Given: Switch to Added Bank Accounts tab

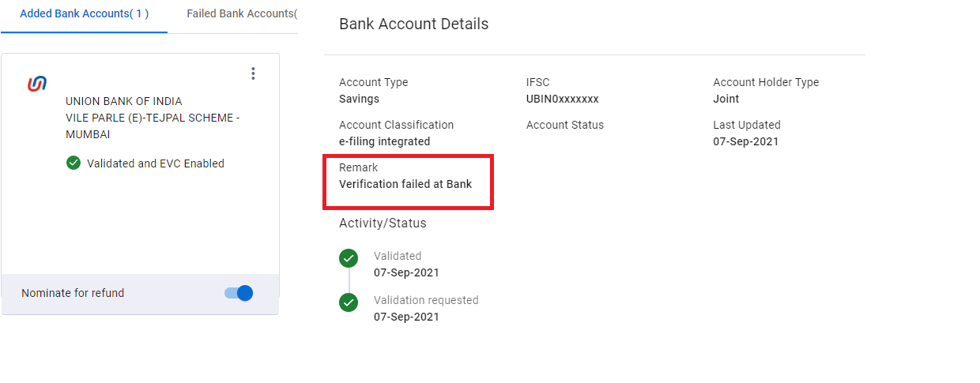Looking at the screenshot, I should (84, 14).
